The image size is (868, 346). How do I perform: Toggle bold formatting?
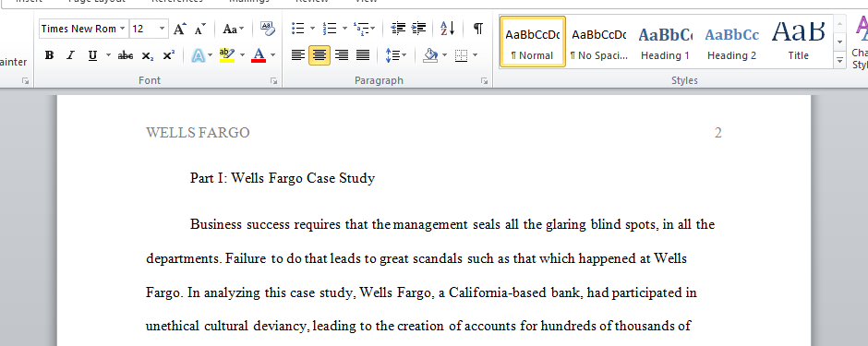[49, 55]
